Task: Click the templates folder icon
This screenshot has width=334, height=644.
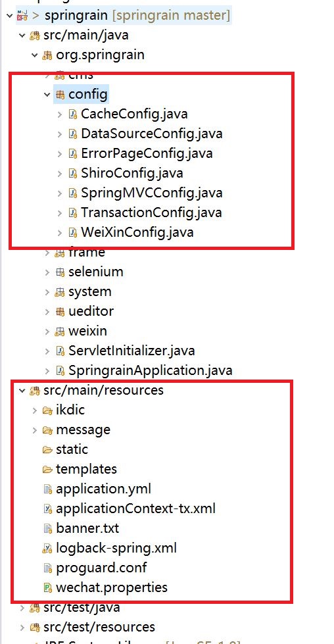Action: click(48, 469)
